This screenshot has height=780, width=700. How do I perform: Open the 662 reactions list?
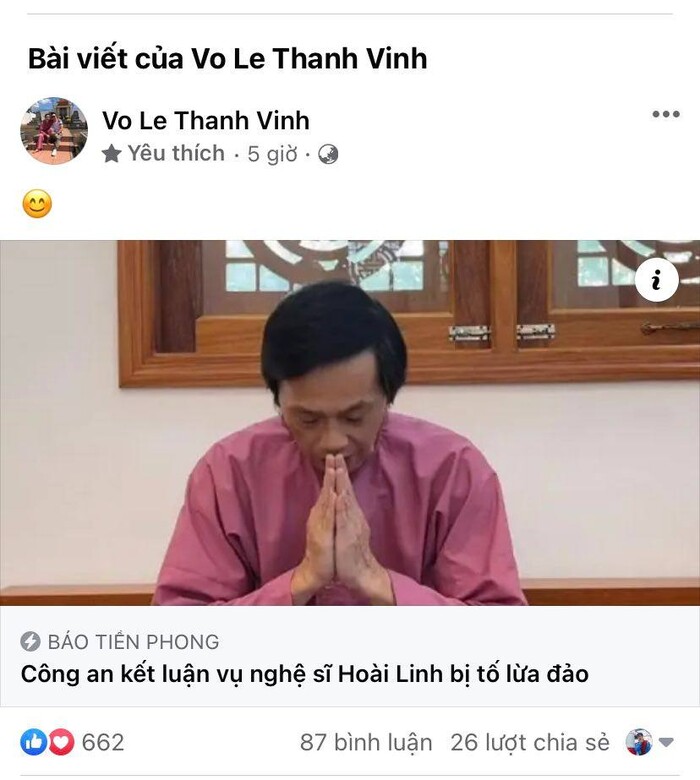103,742
